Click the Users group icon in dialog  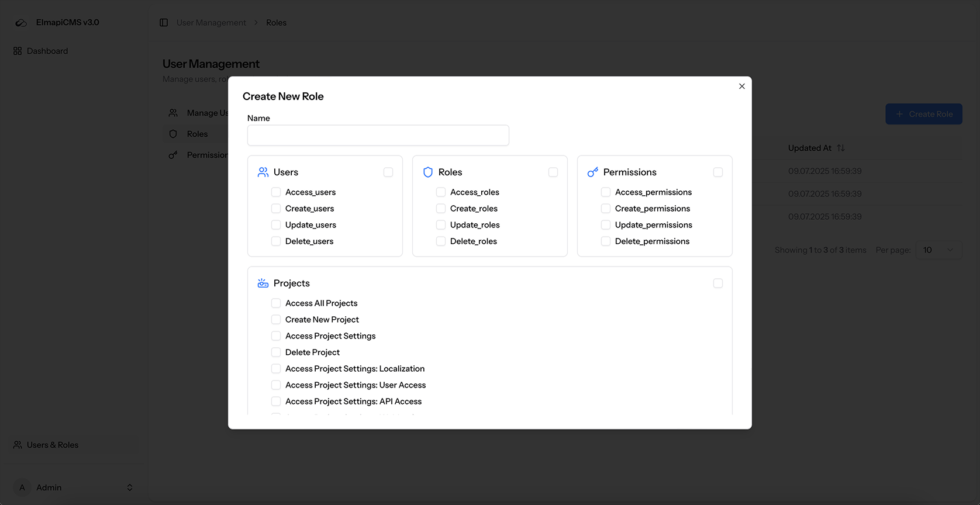[x=263, y=172]
